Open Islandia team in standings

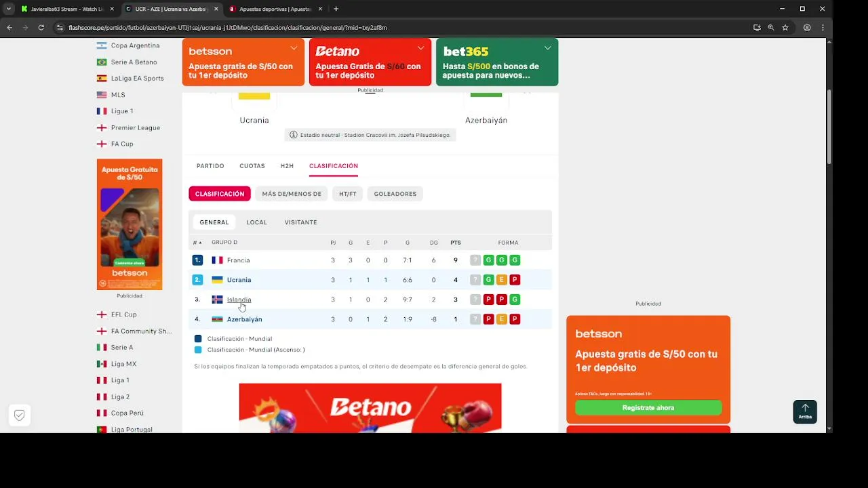pos(239,300)
